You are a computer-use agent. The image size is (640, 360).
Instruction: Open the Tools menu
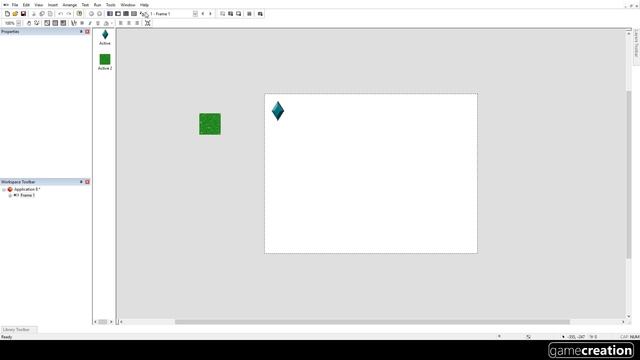111,5
